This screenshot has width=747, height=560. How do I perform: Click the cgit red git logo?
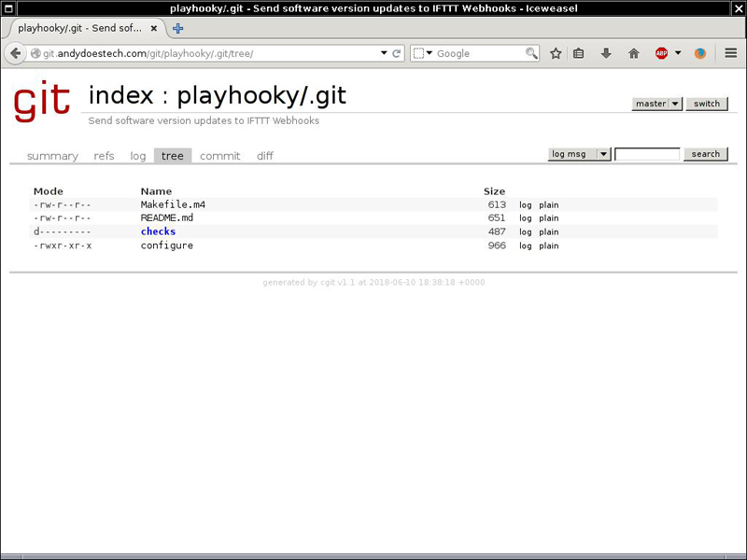(x=42, y=101)
